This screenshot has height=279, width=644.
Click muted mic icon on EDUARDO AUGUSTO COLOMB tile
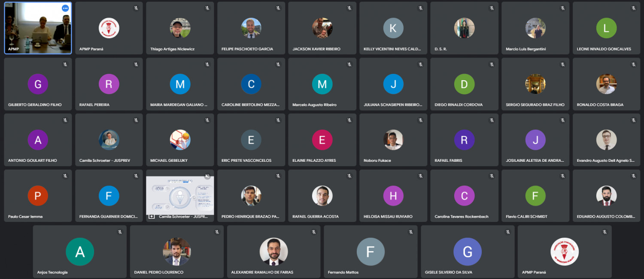[x=633, y=176]
